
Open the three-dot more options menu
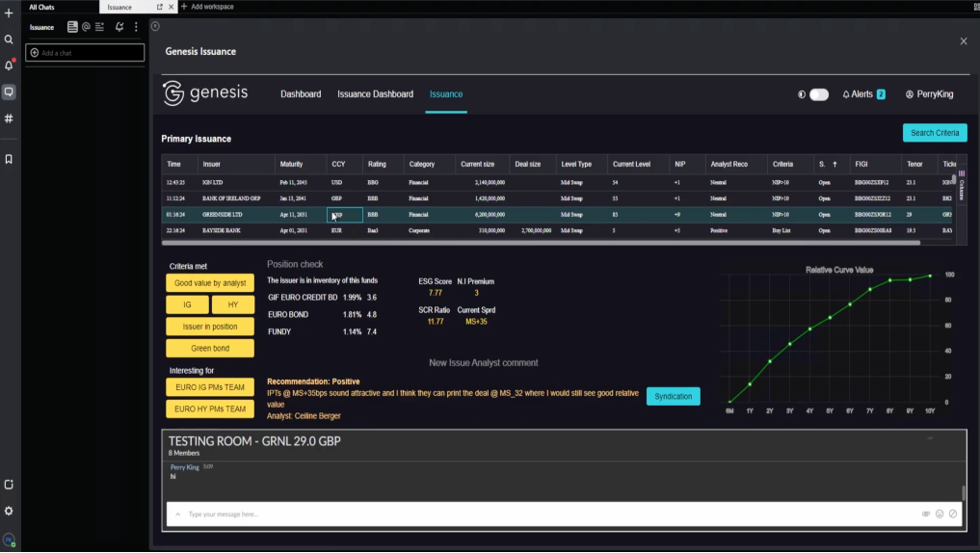(x=136, y=27)
